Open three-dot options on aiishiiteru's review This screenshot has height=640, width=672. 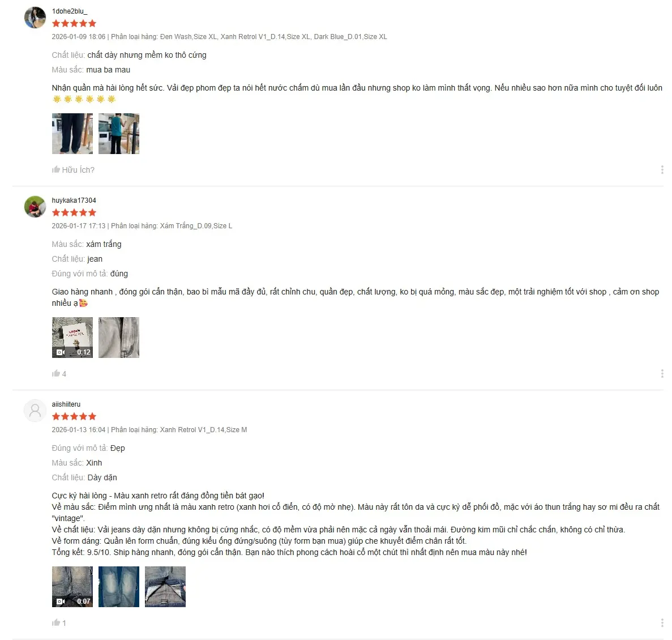pos(662,623)
